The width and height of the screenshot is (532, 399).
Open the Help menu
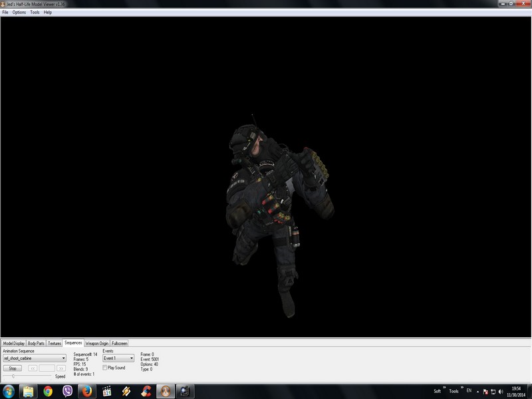[x=47, y=12]
